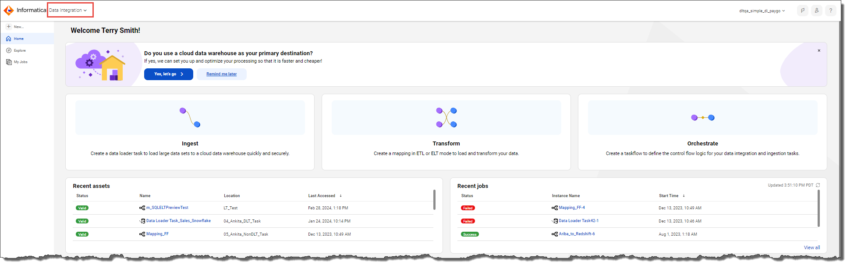Click the Dec 13, 2023, 10:46 AM cell

pyautogui.click(x=680, y=221)
